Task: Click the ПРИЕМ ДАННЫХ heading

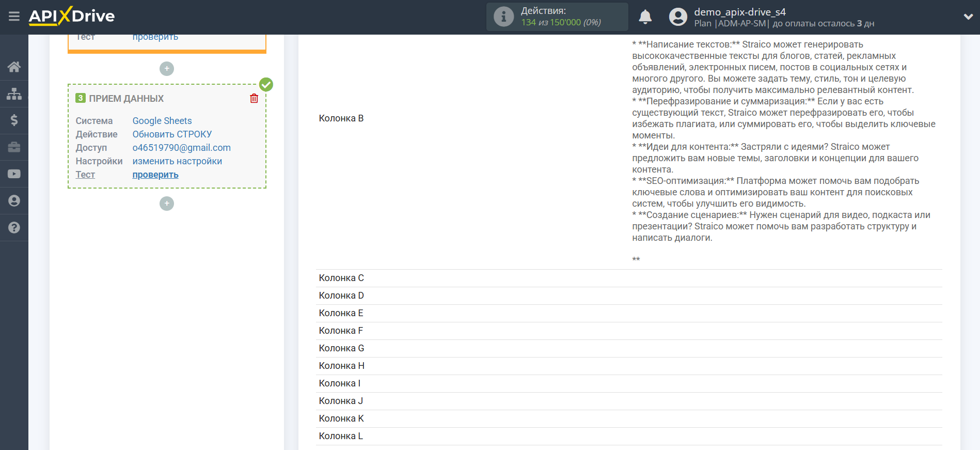Action: point(127,99)
